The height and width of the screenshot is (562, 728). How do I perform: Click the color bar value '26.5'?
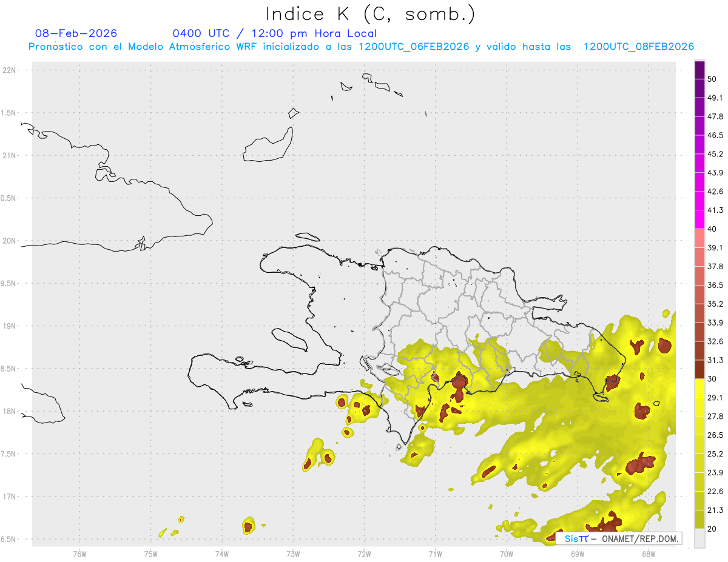pyautogui.click(x=715, y=435)
